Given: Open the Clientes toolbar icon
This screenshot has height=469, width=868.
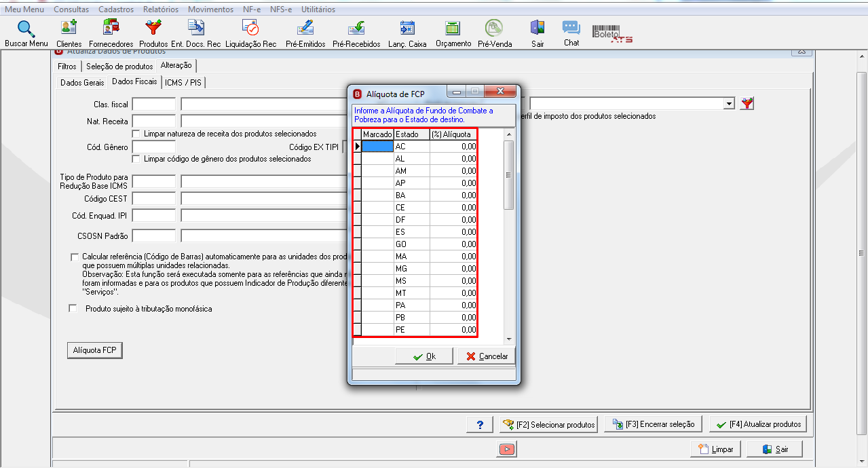Looking at the screenshot, I should pyautogui.click(x=69, y=33).
